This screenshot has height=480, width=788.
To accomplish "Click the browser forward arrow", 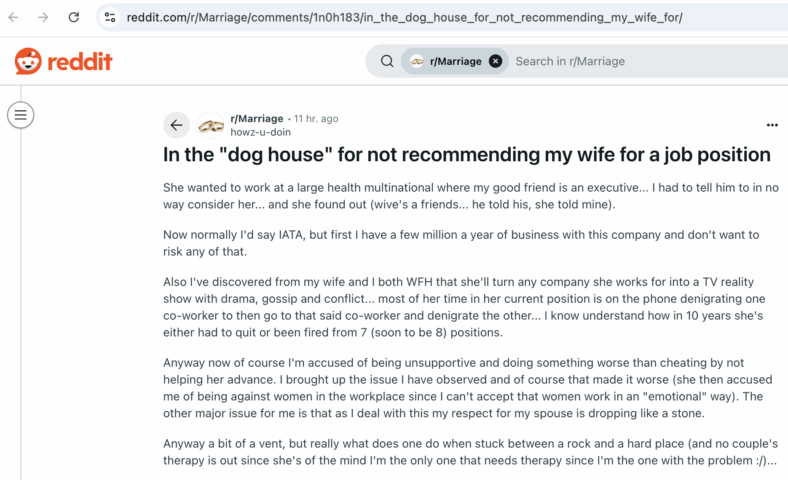I will coord(44,18).
